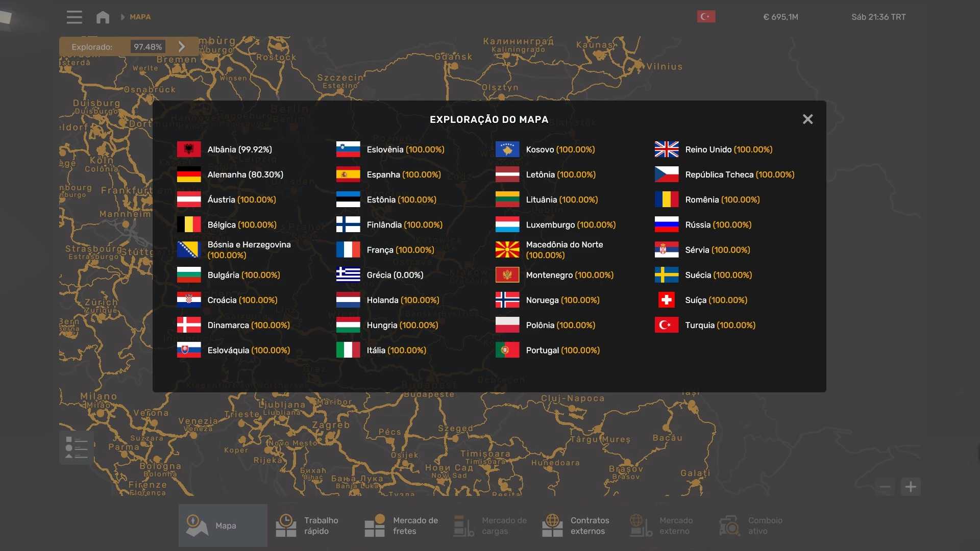Screen dimensions: 980x551
Task: Open the hamburger menu icon
Action: pos(74,17)
